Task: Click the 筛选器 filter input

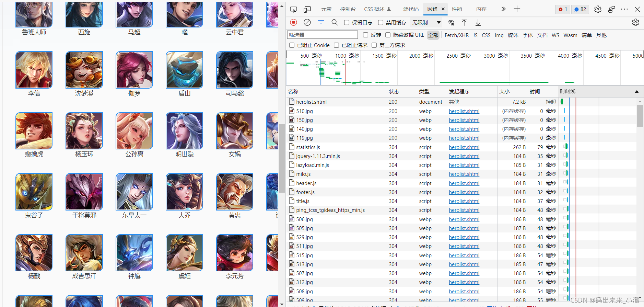Action: point(323,35)
